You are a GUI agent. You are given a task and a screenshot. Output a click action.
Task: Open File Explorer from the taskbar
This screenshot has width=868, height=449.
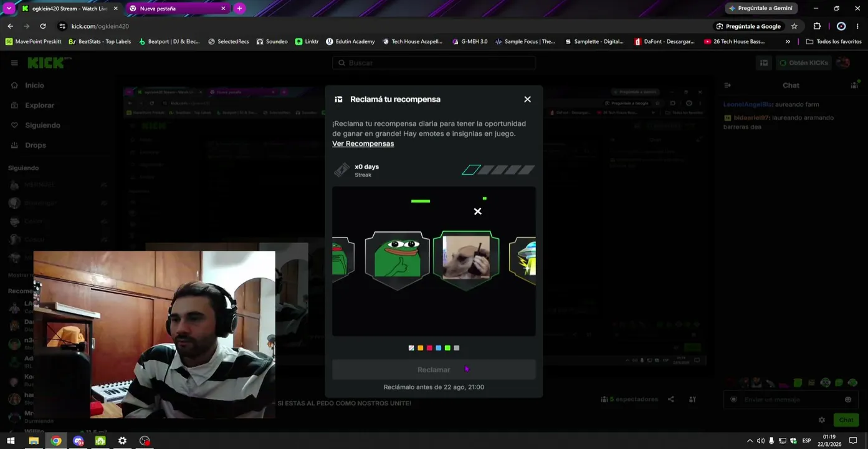click(34, 441)
